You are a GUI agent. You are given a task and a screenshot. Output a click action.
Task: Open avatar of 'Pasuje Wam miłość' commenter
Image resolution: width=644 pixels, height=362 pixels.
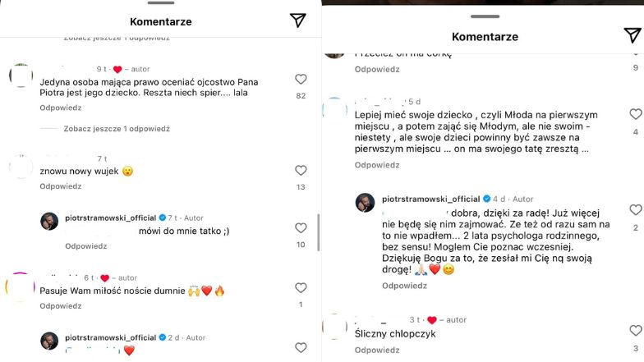[x=20, y=286]
